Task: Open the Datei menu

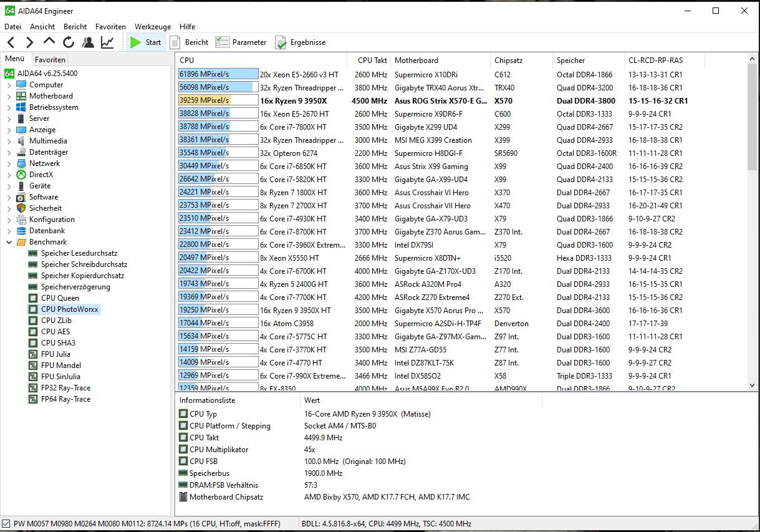Action: [12, 27]
